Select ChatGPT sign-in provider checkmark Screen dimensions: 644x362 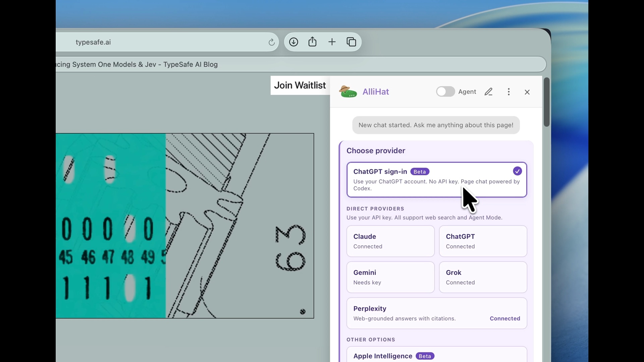pyautogui.click(x=517, y=171)
